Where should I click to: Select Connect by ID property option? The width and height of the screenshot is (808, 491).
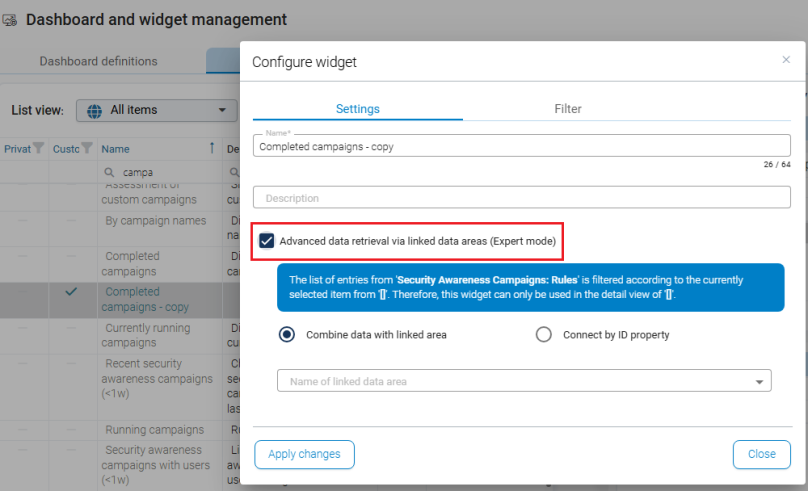544,335
